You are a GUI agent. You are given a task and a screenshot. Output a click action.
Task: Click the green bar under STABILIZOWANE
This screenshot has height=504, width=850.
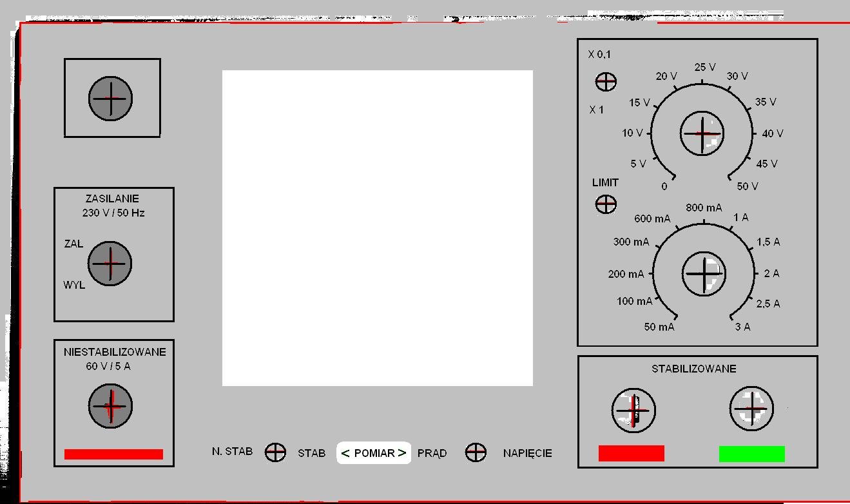(751, 454)
